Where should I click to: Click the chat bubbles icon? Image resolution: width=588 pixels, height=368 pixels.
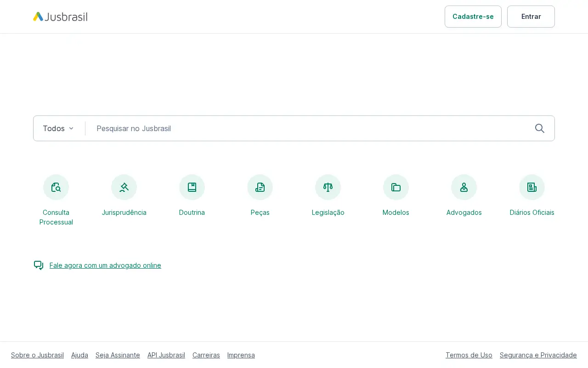(x=39, y=265)
